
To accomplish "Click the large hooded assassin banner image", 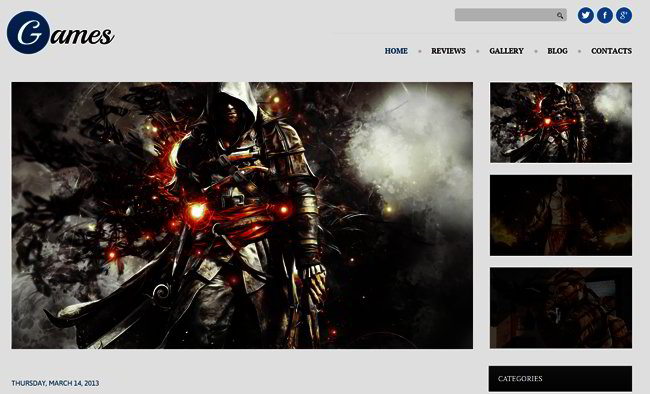I will tap(242, 215).
